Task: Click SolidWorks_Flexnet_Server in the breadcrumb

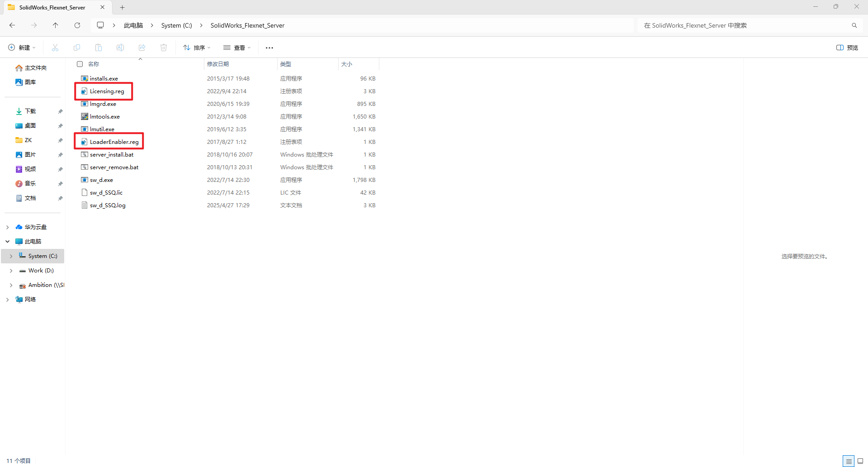Action: point(248,25)
